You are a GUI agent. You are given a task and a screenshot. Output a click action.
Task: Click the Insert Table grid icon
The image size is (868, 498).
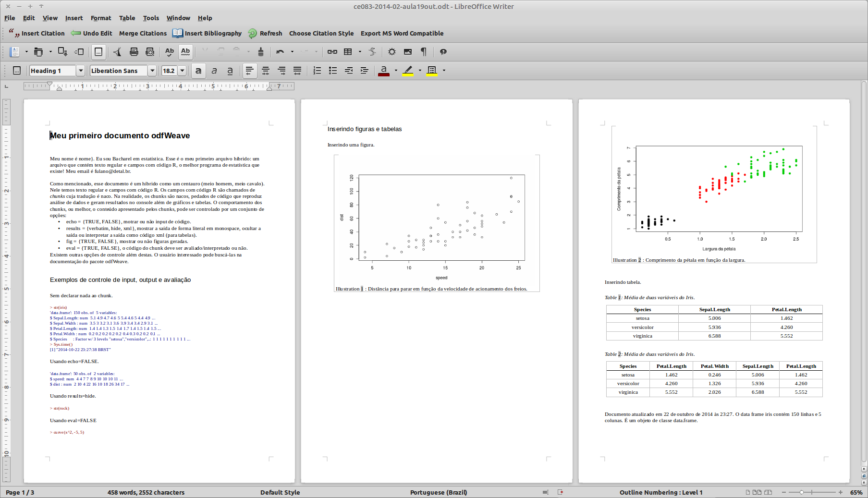click(348, 52)
